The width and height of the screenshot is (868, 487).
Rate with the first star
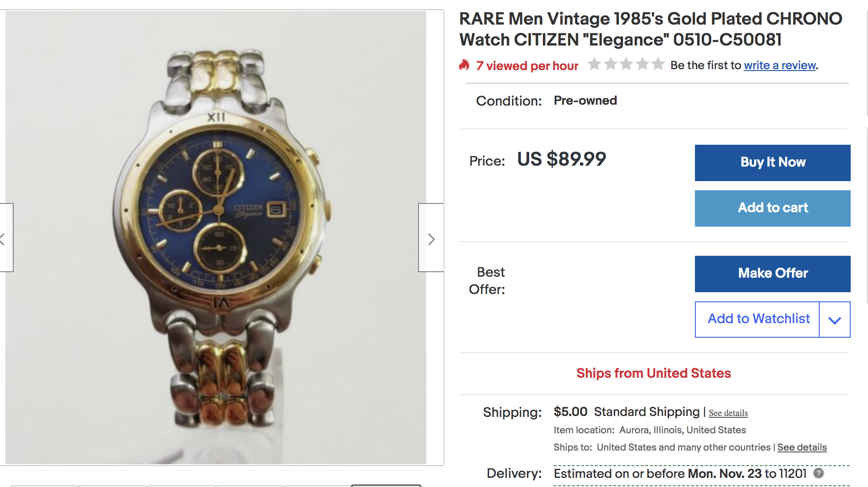tap(594, 64)
